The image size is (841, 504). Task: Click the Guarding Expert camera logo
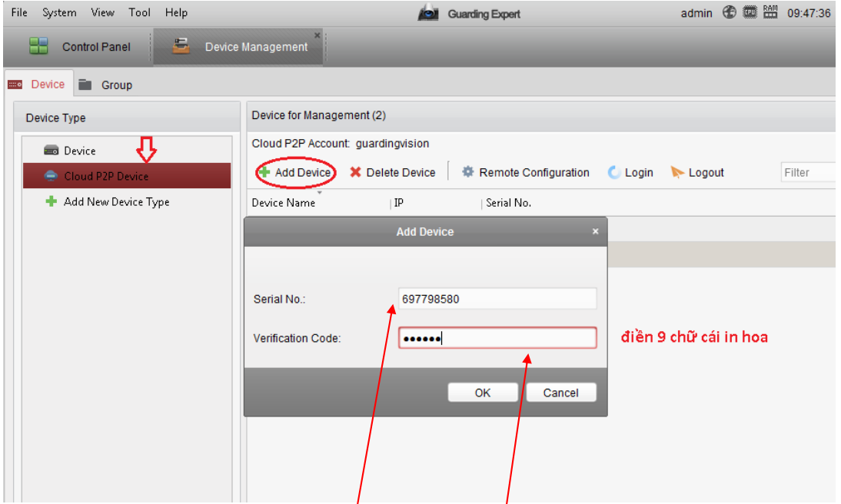pos(428,12)
